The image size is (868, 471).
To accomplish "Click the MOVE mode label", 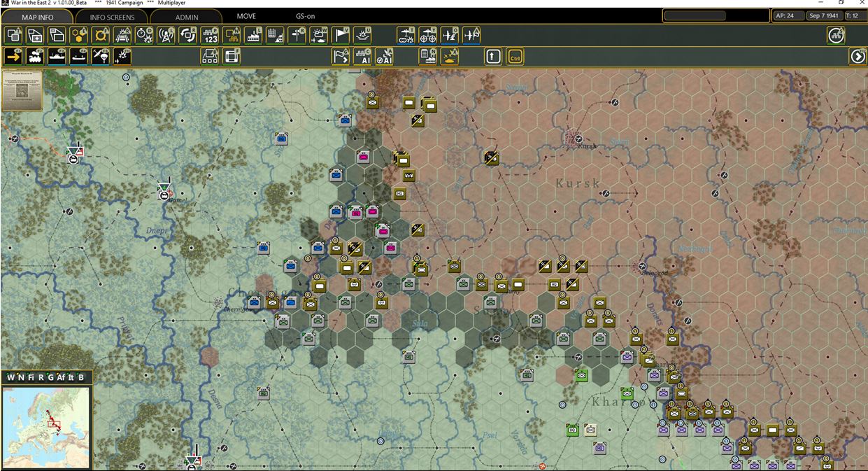I will 246,16.
